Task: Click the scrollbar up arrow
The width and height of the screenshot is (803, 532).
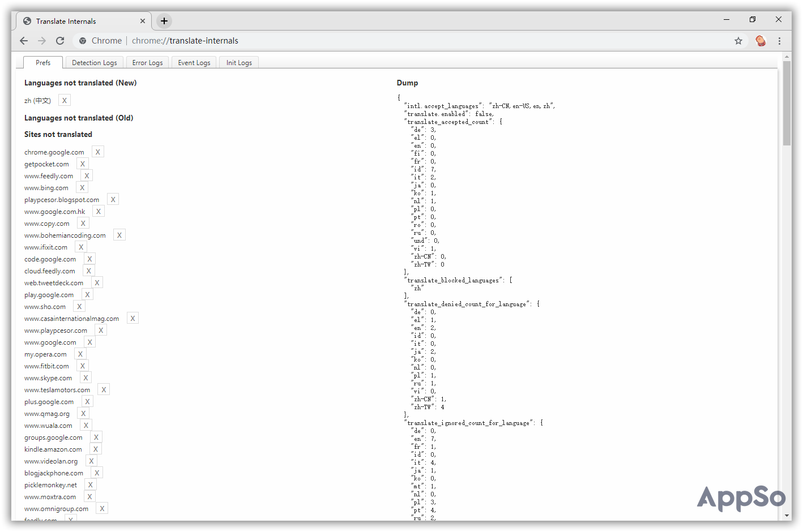Action: click(x=787, y=57)
